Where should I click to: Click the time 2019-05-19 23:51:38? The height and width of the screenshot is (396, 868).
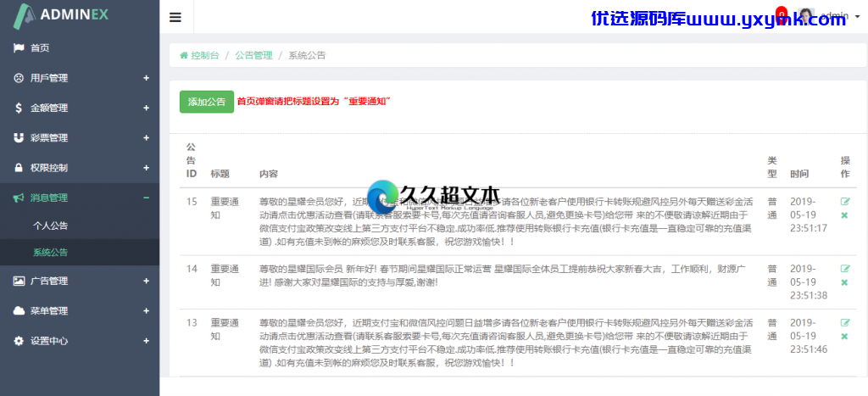pos(809,282)
